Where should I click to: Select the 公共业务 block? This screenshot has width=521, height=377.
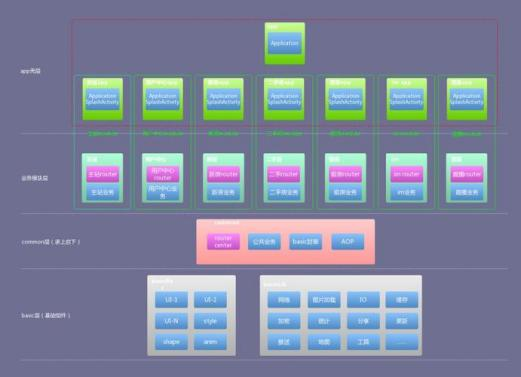(x=264, y=242)
